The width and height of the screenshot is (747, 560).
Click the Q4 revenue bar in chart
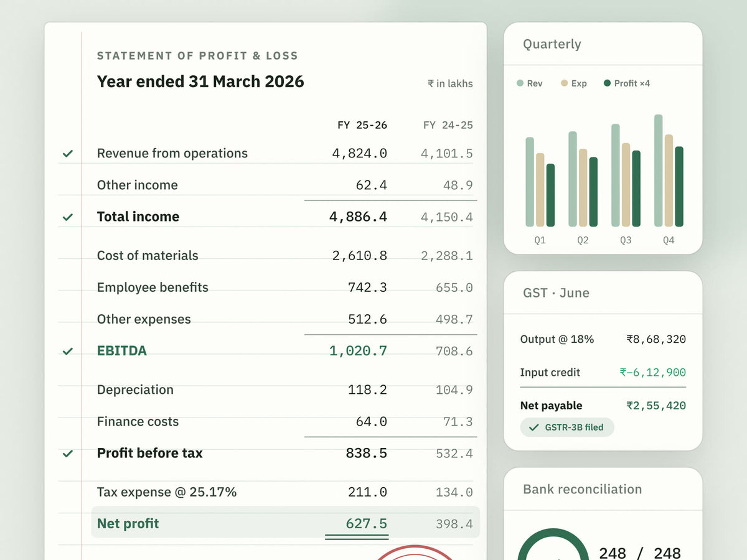pyautogui.click(x=659, y=170)
